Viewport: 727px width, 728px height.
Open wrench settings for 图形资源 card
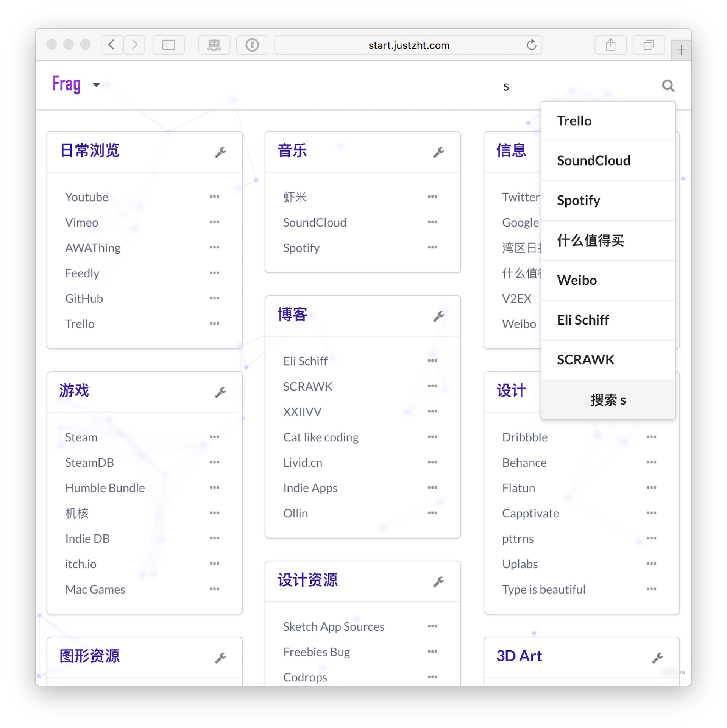220,658
